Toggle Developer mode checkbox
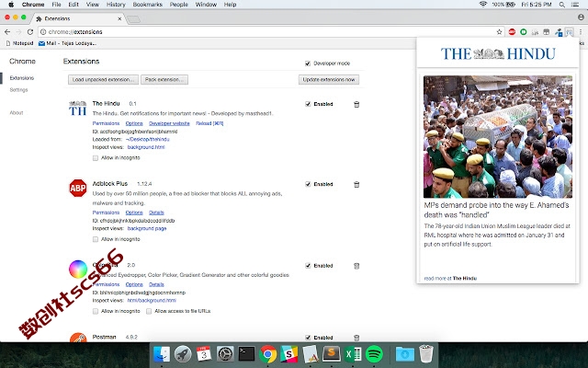This screenshot has height=368, width=588. pyautogui.click(x=308, y=63)
